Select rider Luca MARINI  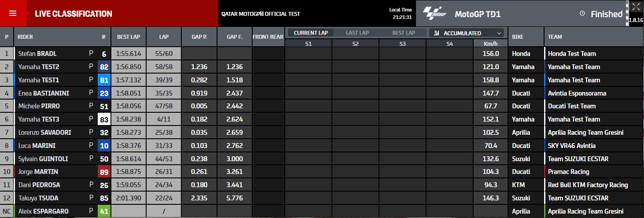(37, 146)
